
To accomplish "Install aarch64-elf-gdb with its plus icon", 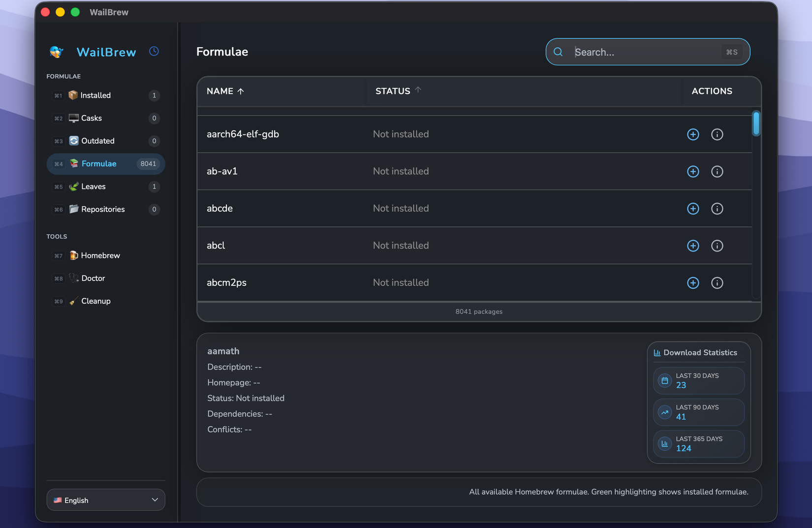I will pyautogui.click(x=693, y=134).
